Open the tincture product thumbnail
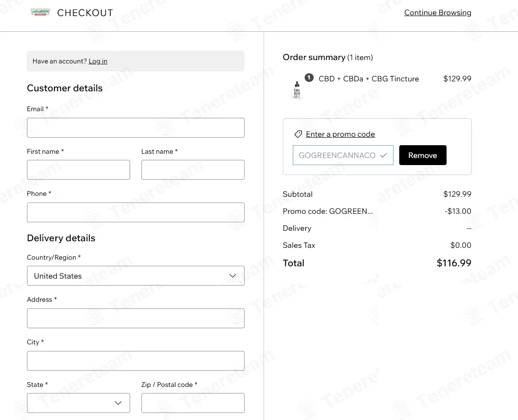Viewport: 518px width, 420px height. pyautogui.click(x=297, y=90)
